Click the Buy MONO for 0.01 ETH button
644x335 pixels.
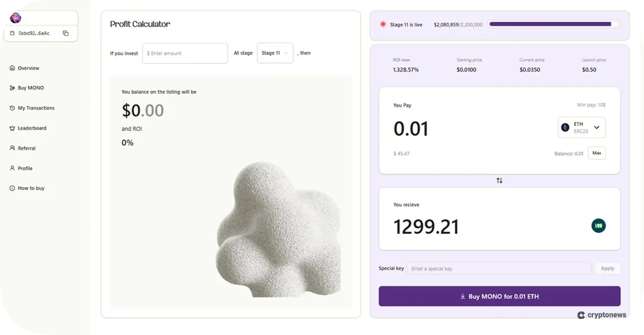499,296
